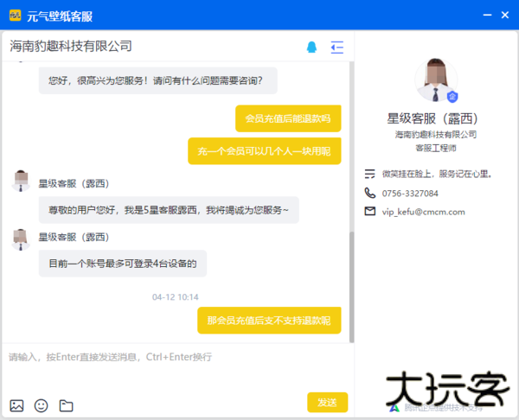This screenshot has width=519, height=420.
Task: Click phone number 0756-3327084
Action: pyautogui.click(x=410, y=194)
